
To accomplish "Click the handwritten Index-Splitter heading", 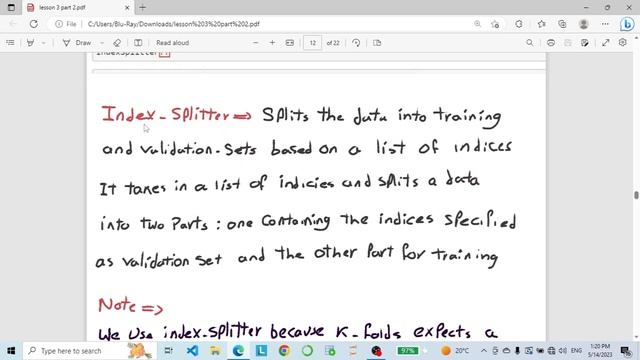I will point(176,114).
